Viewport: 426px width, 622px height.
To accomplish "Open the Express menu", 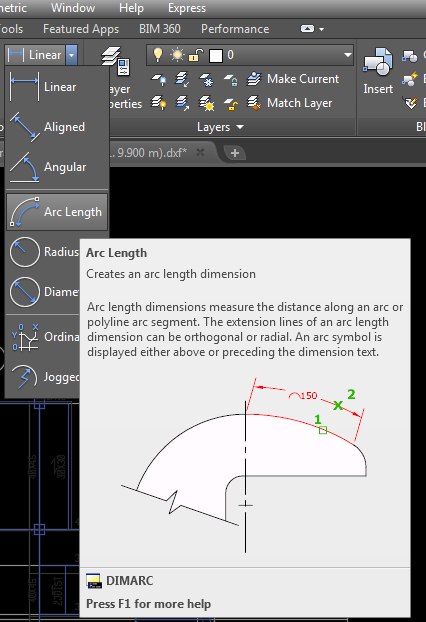I will coord(187,8).
